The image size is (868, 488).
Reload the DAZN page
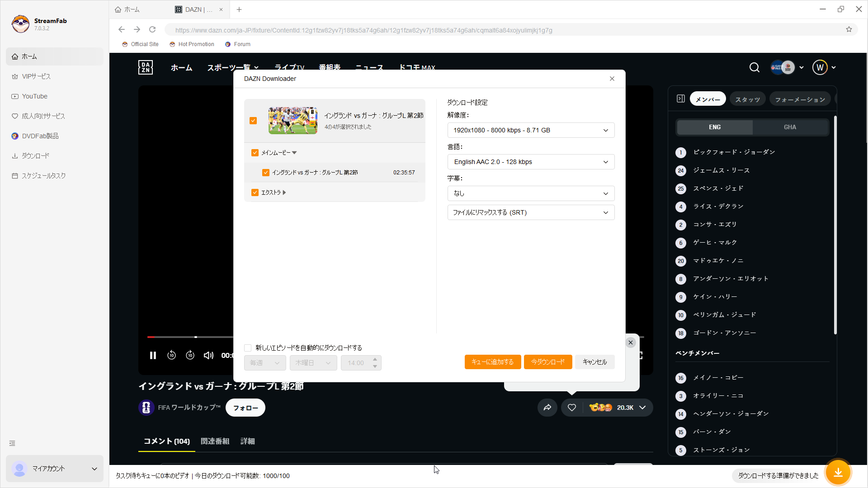tap(152, 30)
